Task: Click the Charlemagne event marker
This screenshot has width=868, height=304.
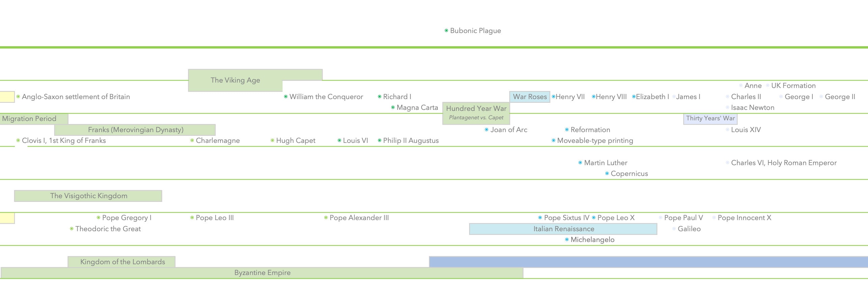Action: (191, 140)
